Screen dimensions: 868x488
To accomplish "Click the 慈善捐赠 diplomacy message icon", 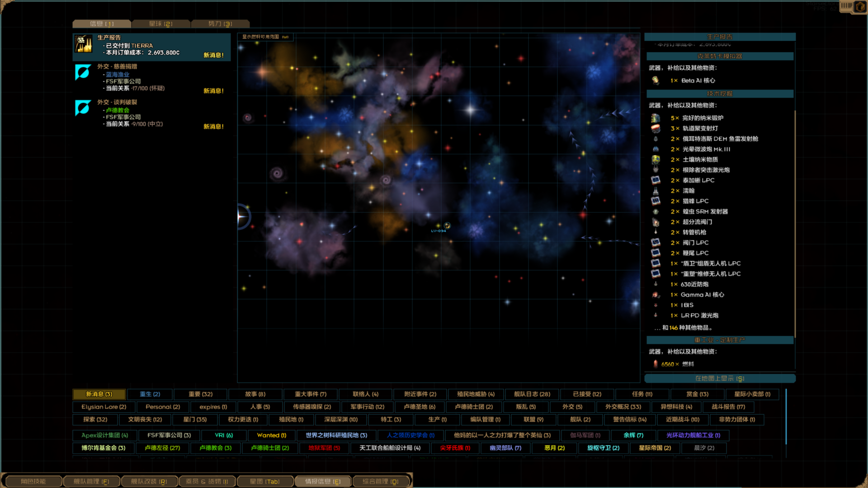I will click(83, 72).
